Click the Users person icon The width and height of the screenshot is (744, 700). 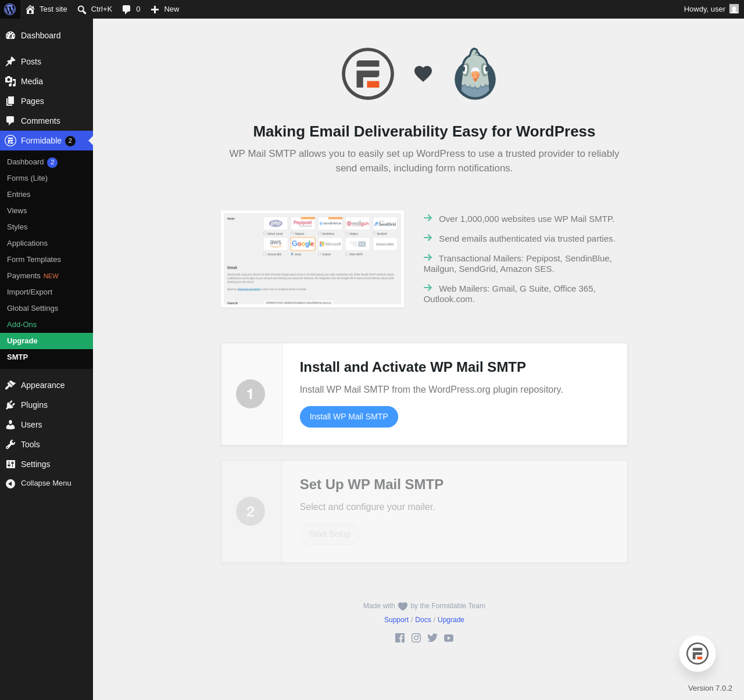click(x=10, y=425)
